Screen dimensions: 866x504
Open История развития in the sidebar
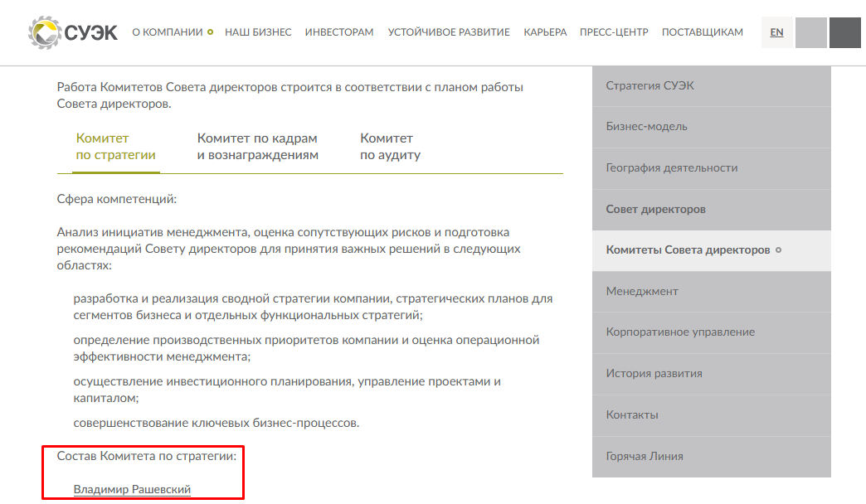click(712, 374)
